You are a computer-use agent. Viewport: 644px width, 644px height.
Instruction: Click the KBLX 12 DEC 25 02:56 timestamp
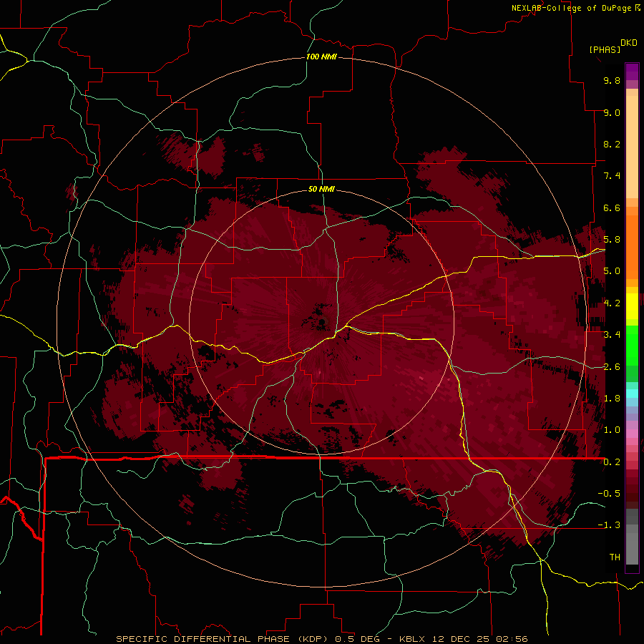click(x=463, y=639)
